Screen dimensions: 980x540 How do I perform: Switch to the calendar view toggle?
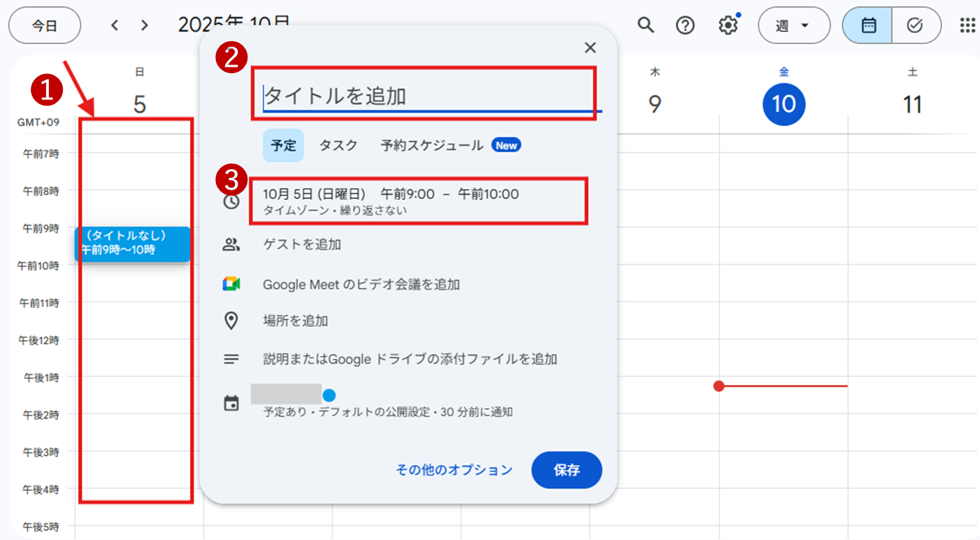868,25
